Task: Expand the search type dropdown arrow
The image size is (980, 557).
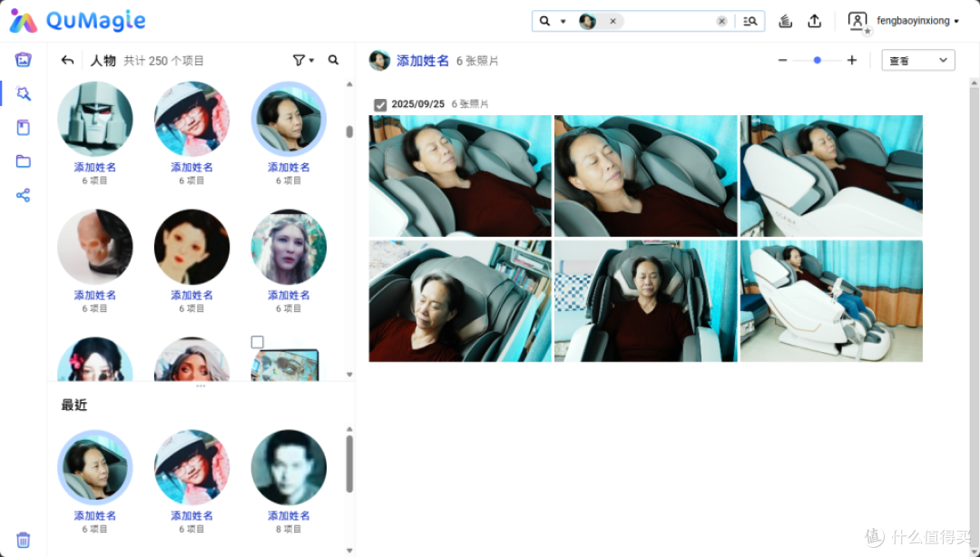Action: click(x=563, y=21)
